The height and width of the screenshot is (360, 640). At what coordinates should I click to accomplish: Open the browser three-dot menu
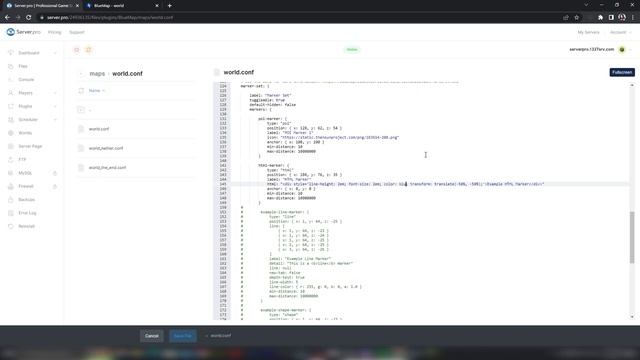(633, 18)
